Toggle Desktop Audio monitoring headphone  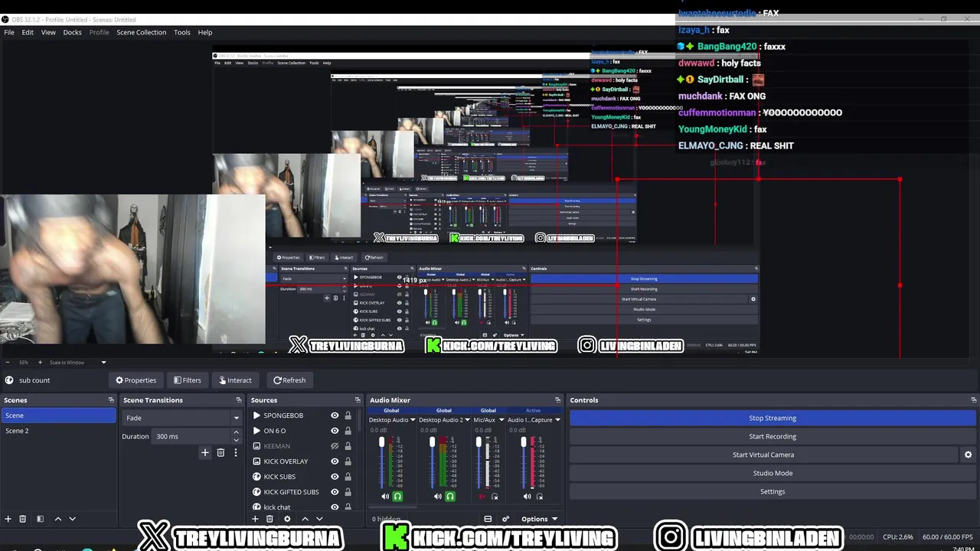[397, 497]
